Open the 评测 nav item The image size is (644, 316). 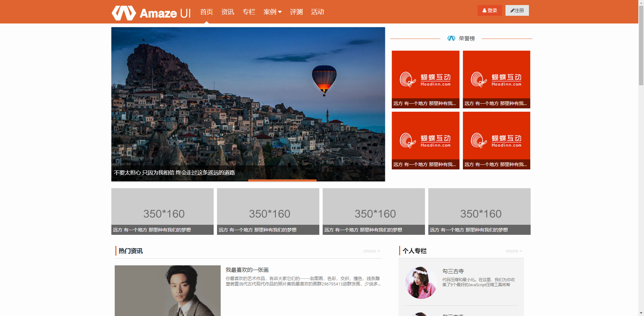(x=297, y=12)
